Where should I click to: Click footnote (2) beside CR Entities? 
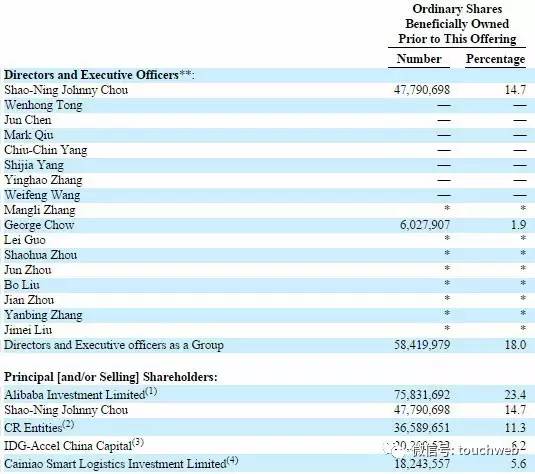pyautogui.click(x=68, y=424)
